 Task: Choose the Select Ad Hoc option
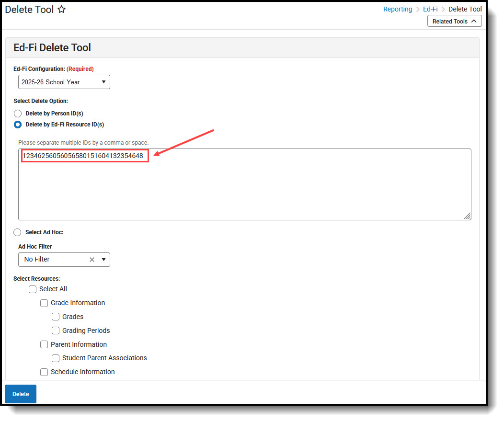(x=17, y=232)
